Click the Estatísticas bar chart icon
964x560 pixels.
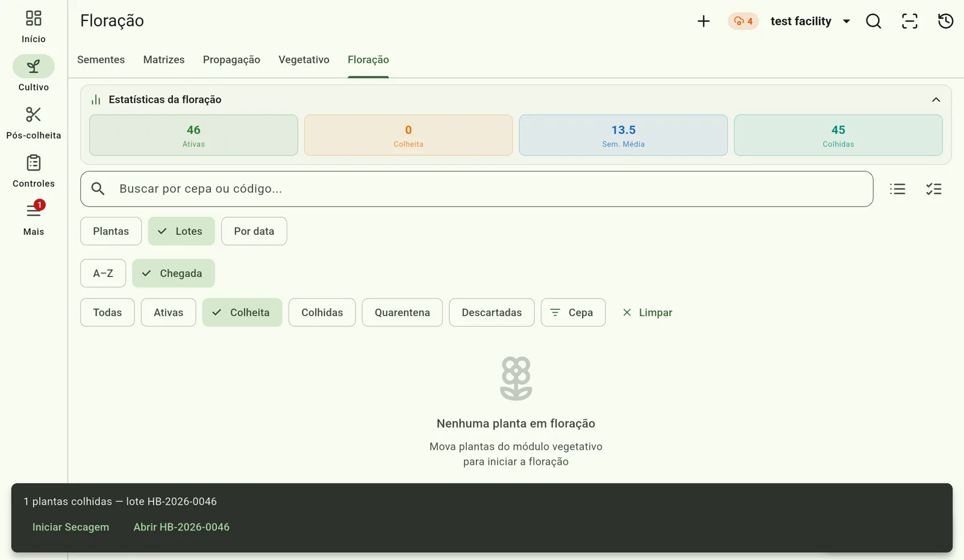click(x=96, y=99)
